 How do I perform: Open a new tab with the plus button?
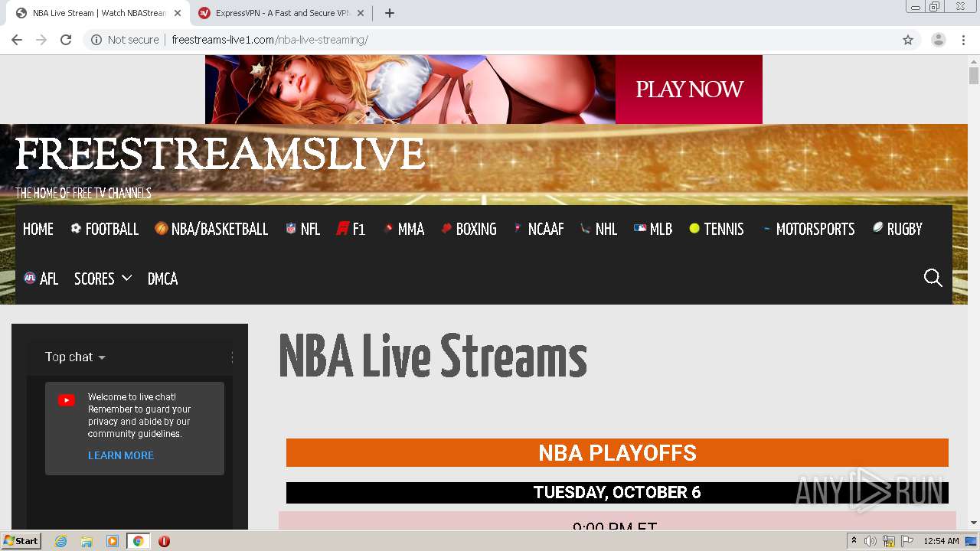[x=389, y=13]
